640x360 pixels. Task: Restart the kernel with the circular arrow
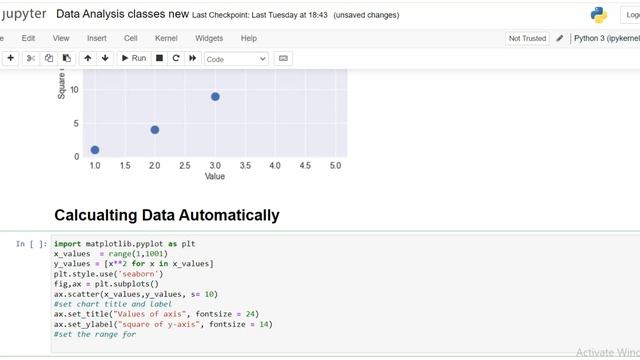coord(176,58)
